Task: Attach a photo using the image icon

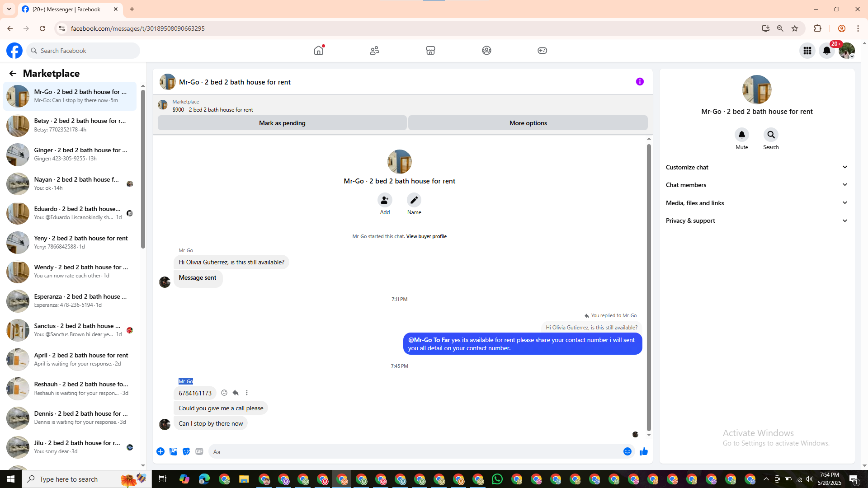Action: point(173,451)
